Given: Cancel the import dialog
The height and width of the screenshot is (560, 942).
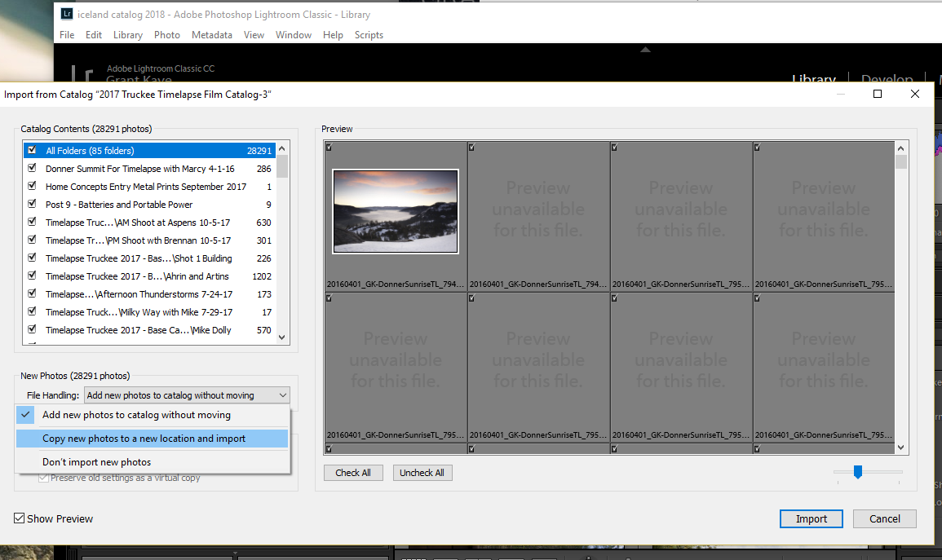Looking at the screenshot, I should pyautogui.click(x=885, y=518).
